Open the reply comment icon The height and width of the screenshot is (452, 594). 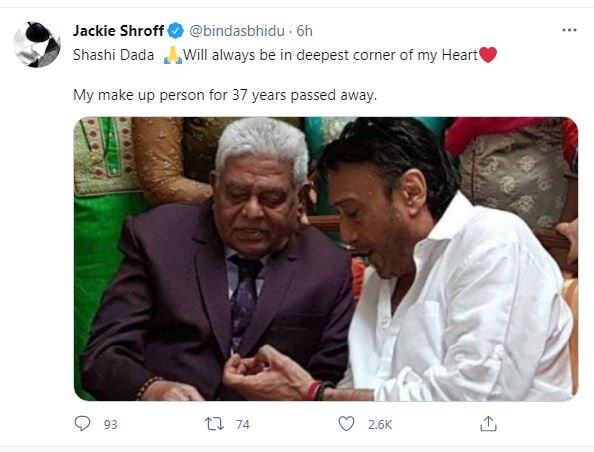tap(82, 424)
